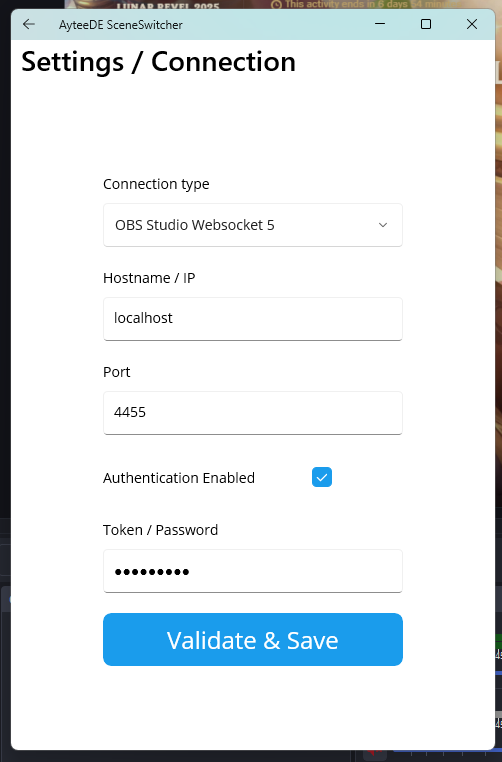This screenshot has width=502, height=762.
Task: Click the clock icon beside activity countdown
Action: click(276, 5)
